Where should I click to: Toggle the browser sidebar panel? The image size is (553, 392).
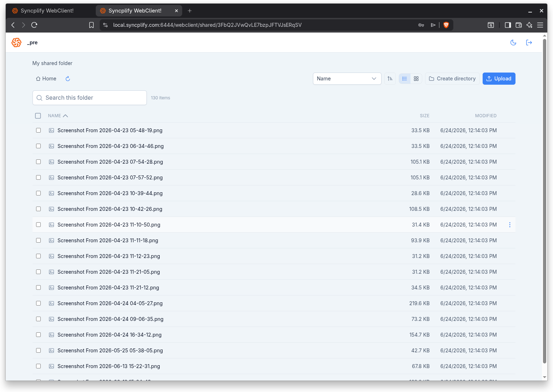[508, 25]
